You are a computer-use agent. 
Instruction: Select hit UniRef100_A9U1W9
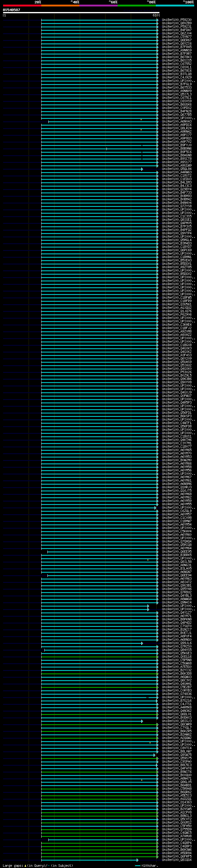(177, 165)
